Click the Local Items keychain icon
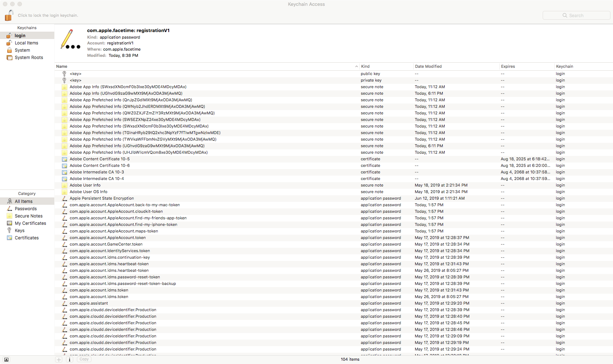Screen dimensions: 613x364 point(9,43)
